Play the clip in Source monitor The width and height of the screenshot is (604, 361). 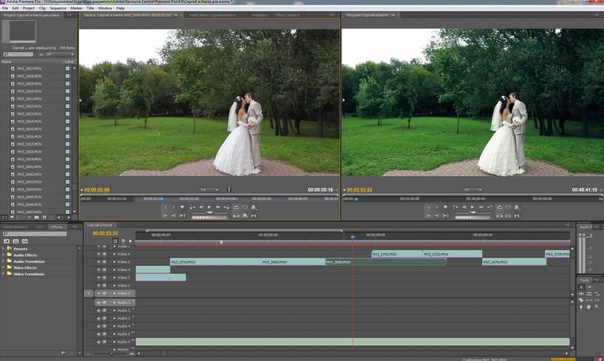click(209, 207)
